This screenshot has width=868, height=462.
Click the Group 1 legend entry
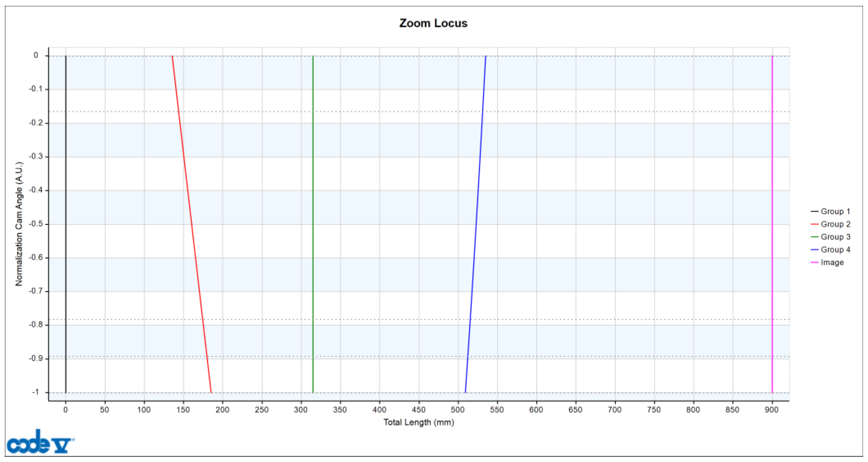click(835, 211)
